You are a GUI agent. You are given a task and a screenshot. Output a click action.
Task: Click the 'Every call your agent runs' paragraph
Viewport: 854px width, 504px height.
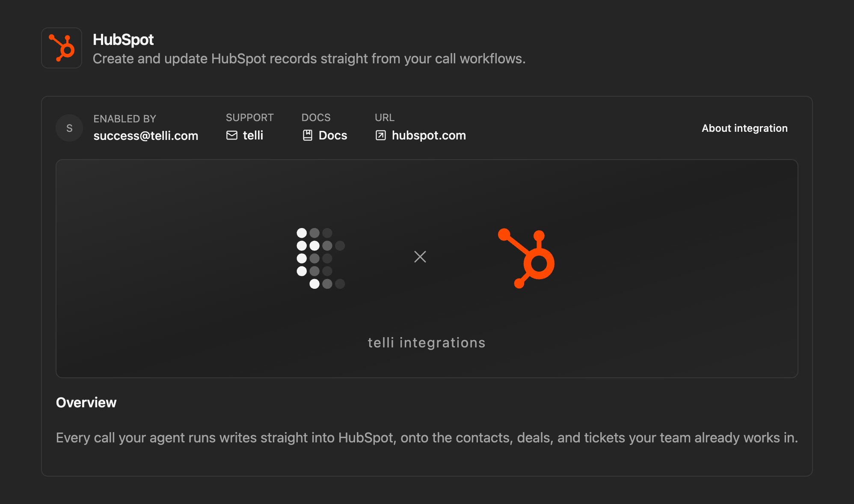point(427,438)
